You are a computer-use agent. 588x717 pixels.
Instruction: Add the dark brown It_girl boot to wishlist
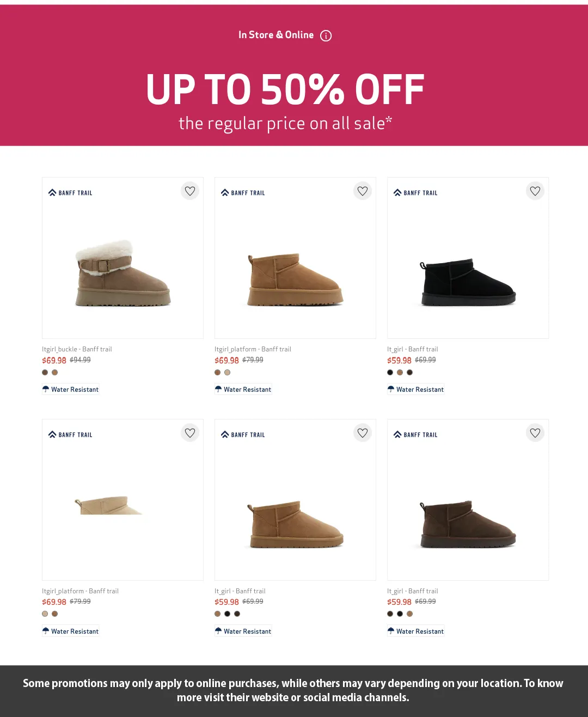click(x=535, y=433)
